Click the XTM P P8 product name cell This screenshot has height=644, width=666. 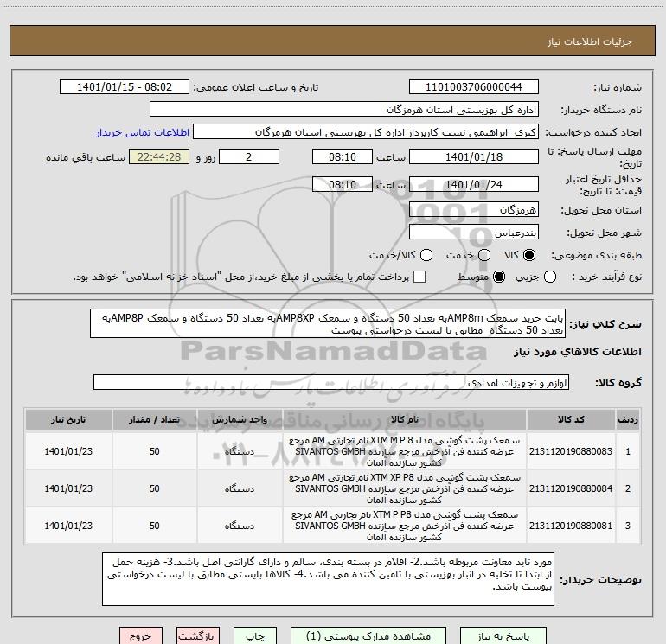coord(405,526)
